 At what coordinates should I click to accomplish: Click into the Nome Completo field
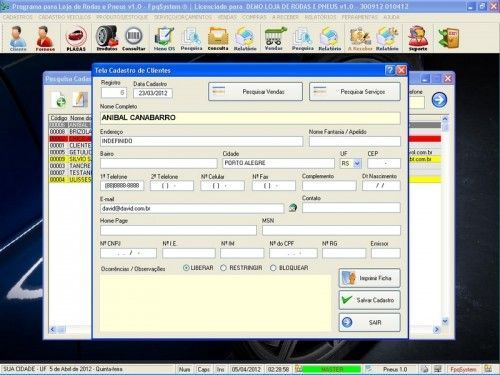tap(250, 118)
